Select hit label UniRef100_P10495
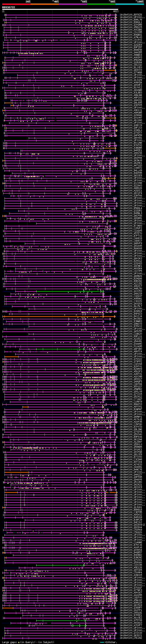Image resolution: width=146 pixels, height=644 pixels. 131,346
